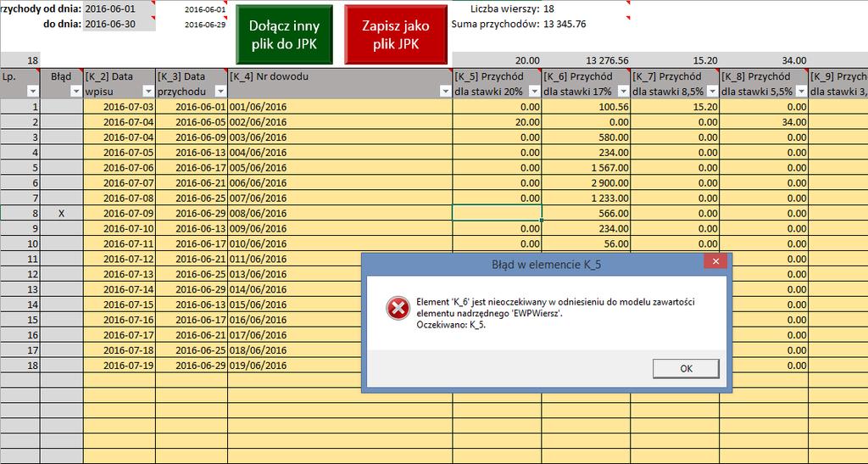Viewport: 868px width, 464px height.
Task: Select cell with document number 019/06/2016
Action: click(340, 366)
